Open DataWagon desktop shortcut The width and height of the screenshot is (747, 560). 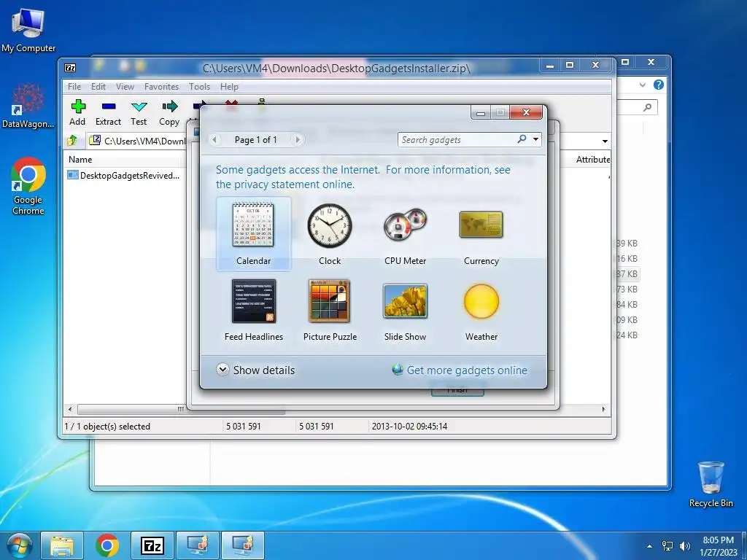[28, 106]
